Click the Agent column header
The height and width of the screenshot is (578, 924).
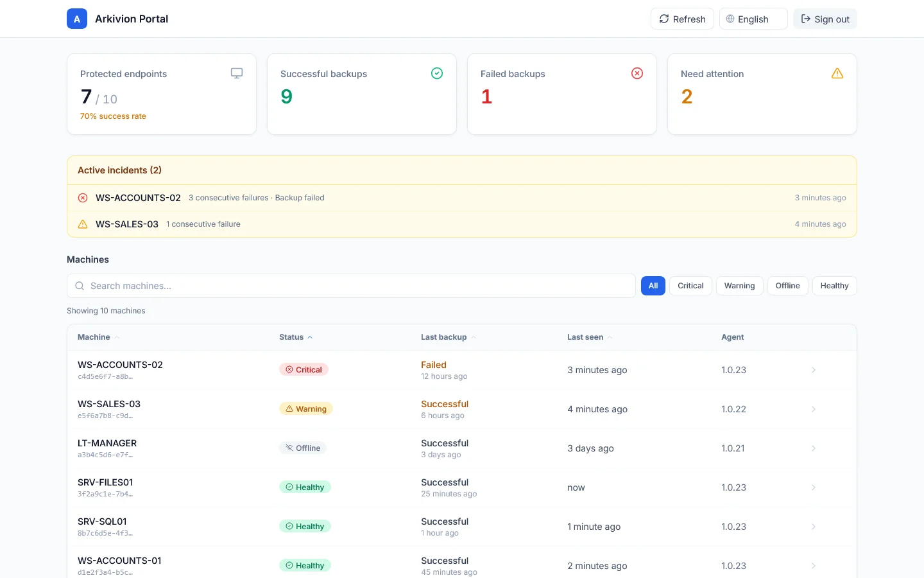point(733,337)
